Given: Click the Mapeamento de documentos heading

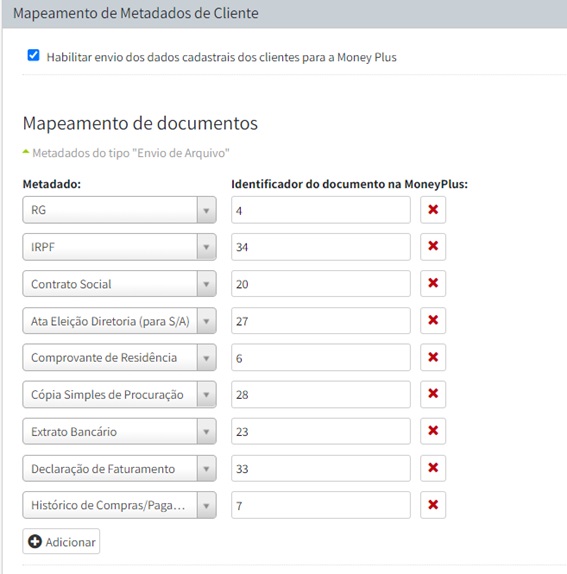Looking at the screenshot, I should [140, 123].
